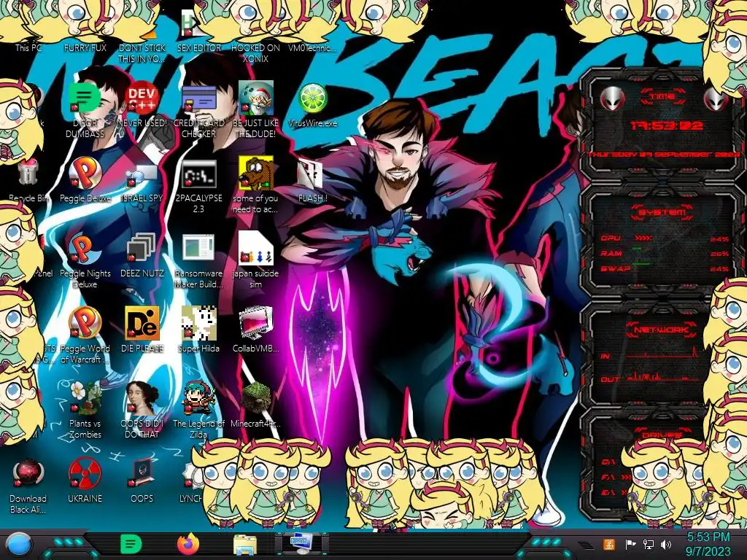Viewport: 747px width, 560px height.
Task: Open the Peggle Deluxe shortcut
Action: 85,174
